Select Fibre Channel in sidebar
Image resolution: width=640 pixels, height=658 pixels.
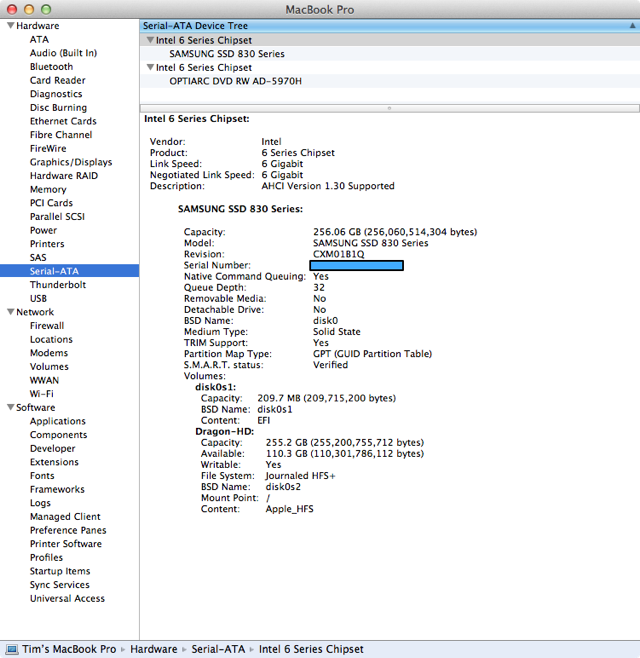pos(61,135)
